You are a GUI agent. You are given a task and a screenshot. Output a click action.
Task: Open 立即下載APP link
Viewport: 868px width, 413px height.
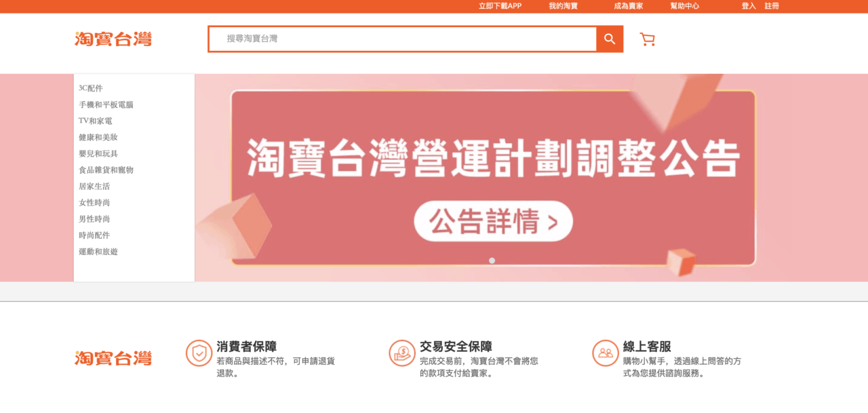pyautogui.click(x=500, y=6)
